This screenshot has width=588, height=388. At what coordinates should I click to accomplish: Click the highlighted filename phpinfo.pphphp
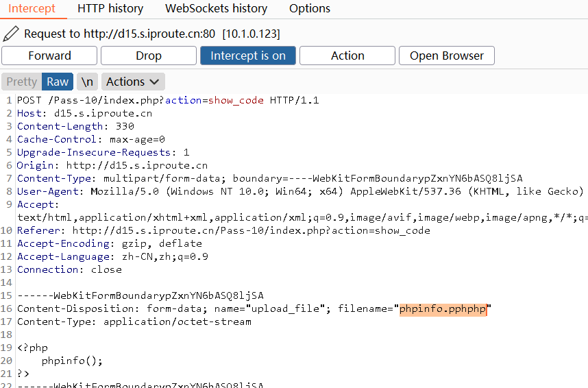coord(443,308)
